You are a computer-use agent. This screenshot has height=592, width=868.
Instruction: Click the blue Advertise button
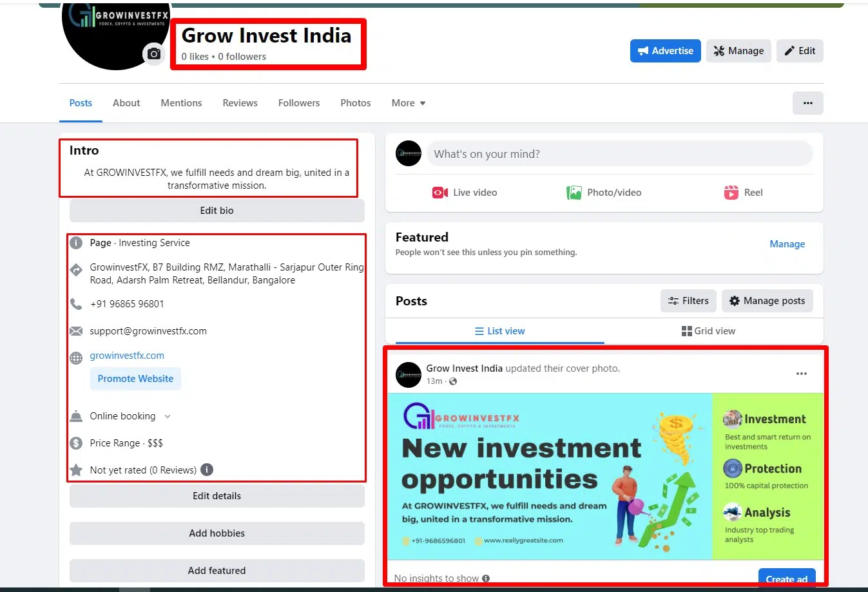[666, 51]
